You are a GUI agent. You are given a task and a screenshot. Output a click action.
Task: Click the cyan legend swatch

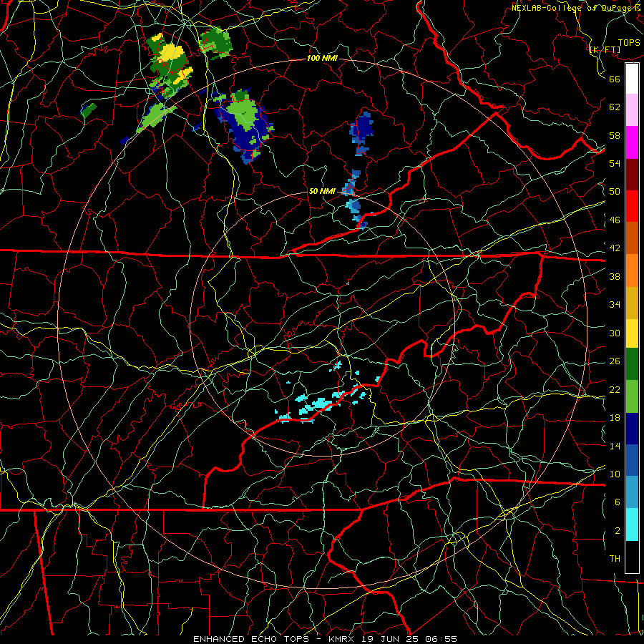tap(632, 525)
